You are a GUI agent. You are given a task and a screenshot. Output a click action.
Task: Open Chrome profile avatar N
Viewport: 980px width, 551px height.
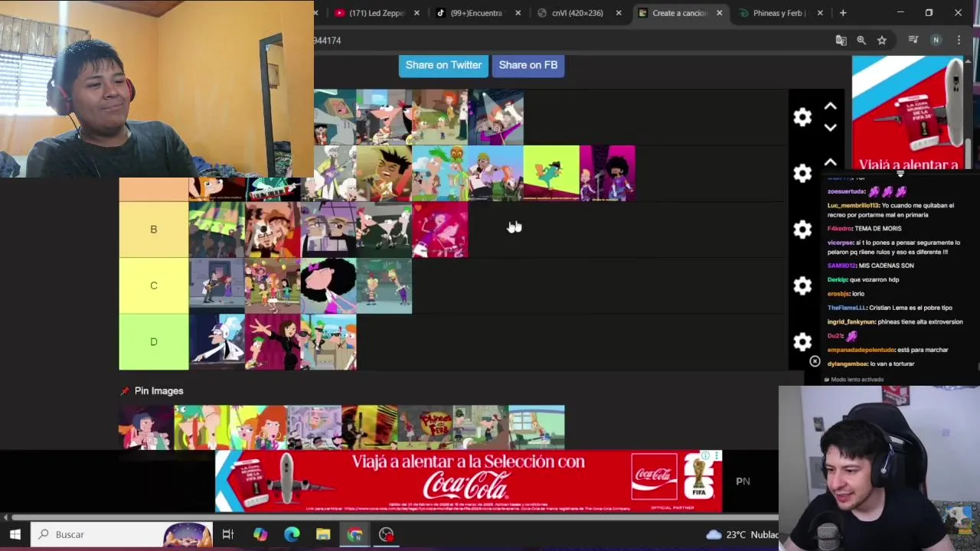pyautogui.click(x=936, y=40)
